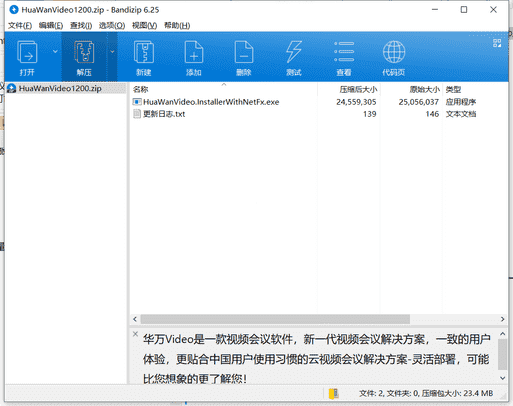Click the yellow archive icon in status bar

click(333, 394)
